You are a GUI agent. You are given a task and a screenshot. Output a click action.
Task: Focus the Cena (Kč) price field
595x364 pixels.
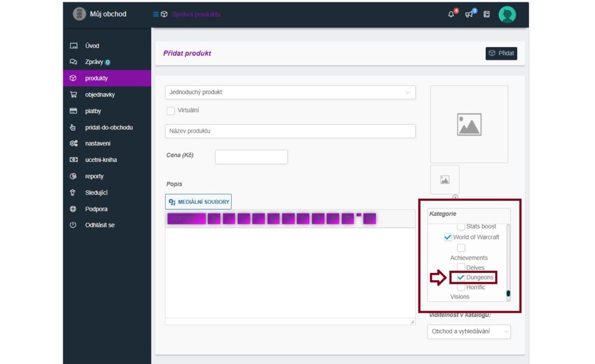click(x=251, y=157)
